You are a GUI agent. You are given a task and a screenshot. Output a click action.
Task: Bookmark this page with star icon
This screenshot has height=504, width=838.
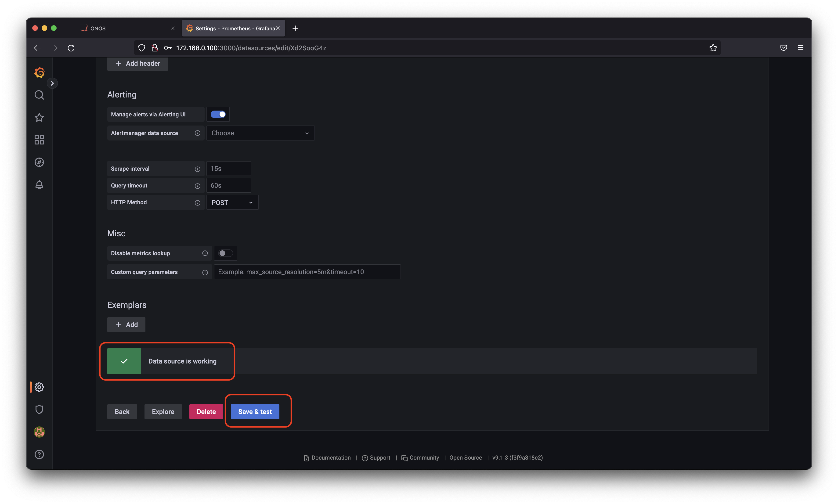pyautogui.click(x=713, y=48)
